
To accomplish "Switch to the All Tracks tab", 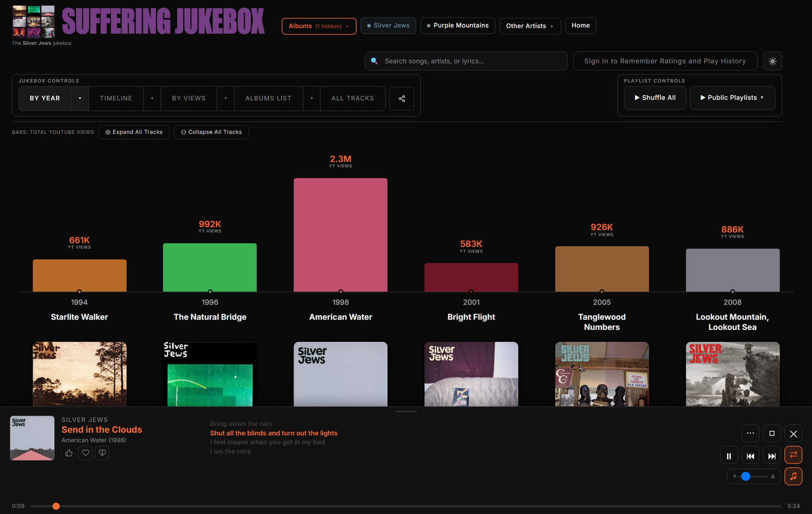I will pos(353,99).
